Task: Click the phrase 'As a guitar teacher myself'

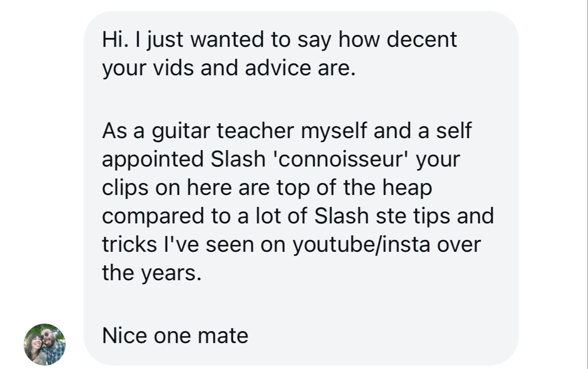Action: tap(235, 131)
